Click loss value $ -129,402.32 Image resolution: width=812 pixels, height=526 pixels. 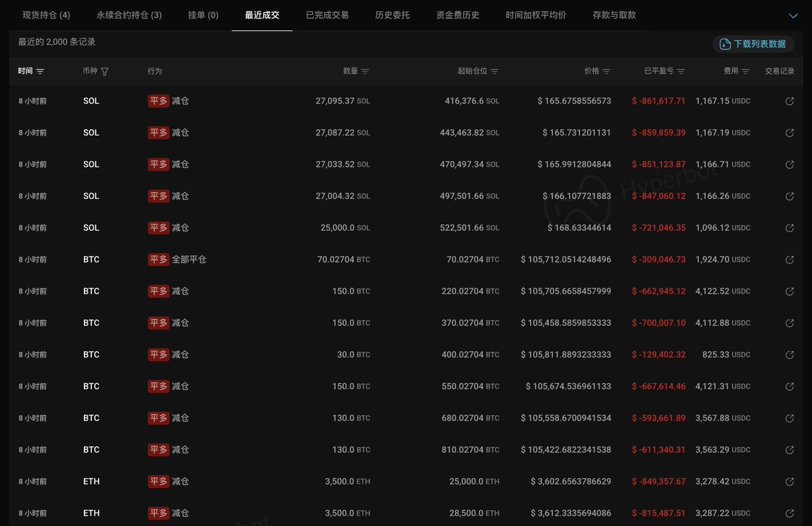pyautogui.click(x=658, y=355)
